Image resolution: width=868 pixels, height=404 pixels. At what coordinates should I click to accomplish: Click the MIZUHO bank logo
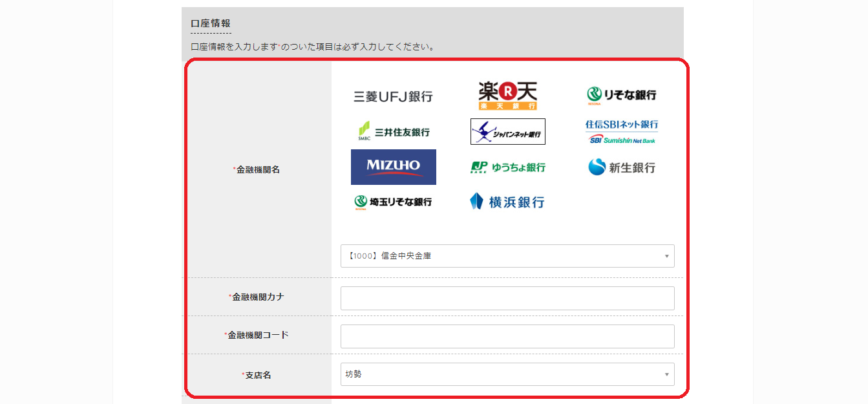(394, 167)
